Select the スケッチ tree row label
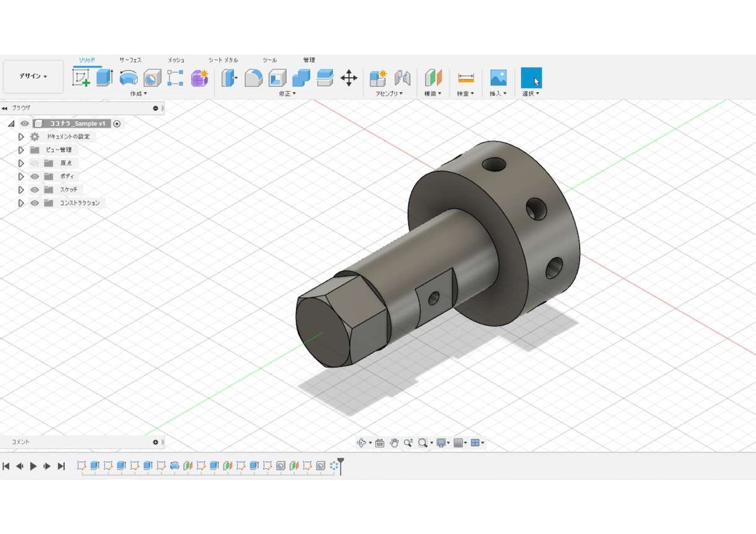This screenshot has height=534, width=756. 69,190
